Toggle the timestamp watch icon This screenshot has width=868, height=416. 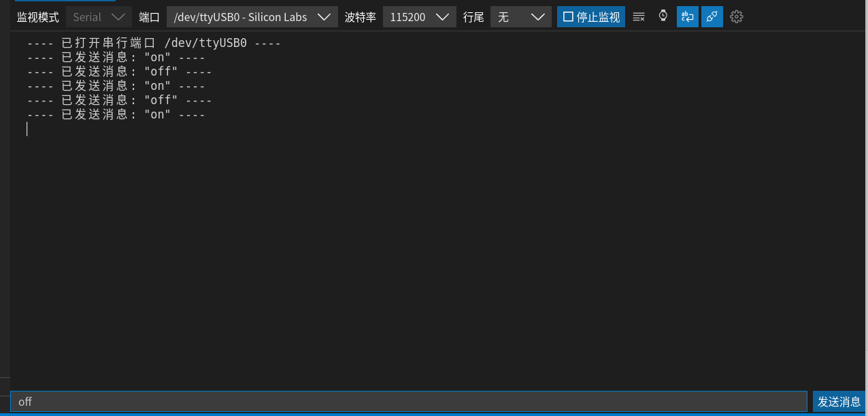pos(663,16)
